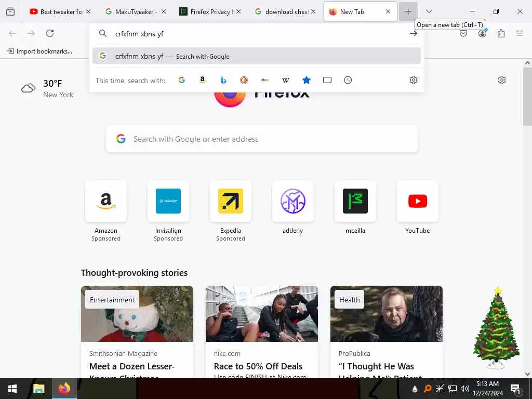Click the address bar text field

258,34
